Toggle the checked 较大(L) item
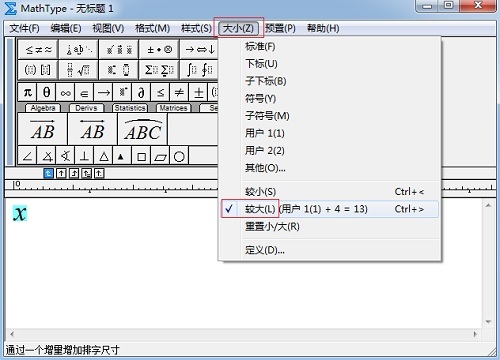The width and height of the screenshot is (500, 360). [x=330, y=209]
